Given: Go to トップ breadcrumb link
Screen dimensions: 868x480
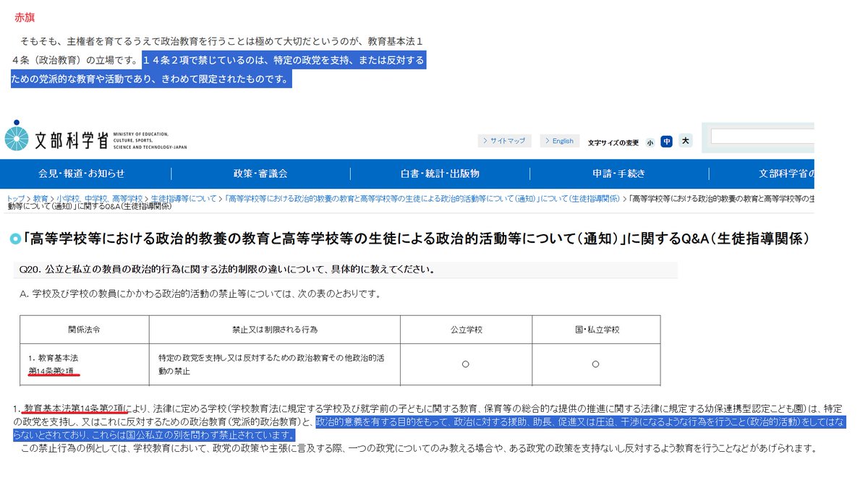Looking at the screenshot, I should [x=15, y=198].
